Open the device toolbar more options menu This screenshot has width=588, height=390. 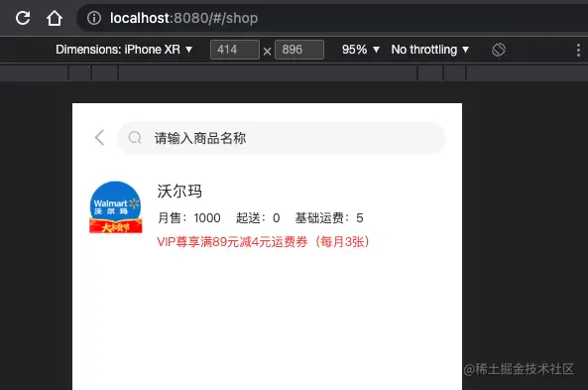pos(578,50)
